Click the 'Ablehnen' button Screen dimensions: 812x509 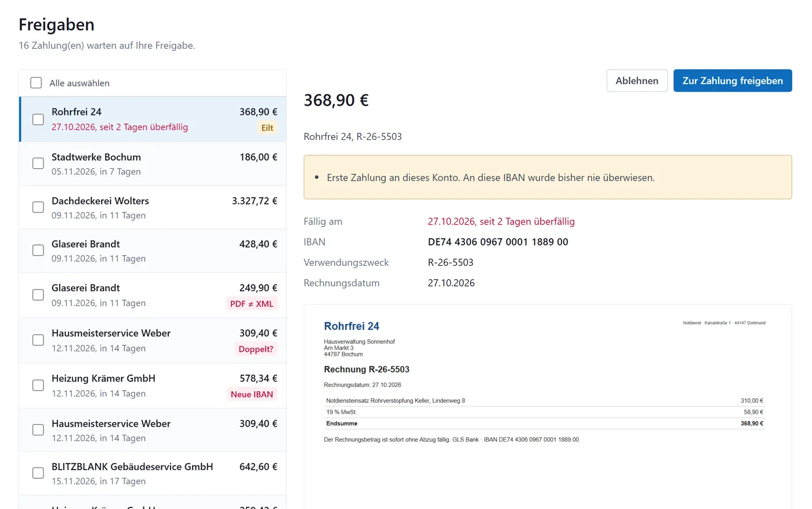(x=637, y=81)
